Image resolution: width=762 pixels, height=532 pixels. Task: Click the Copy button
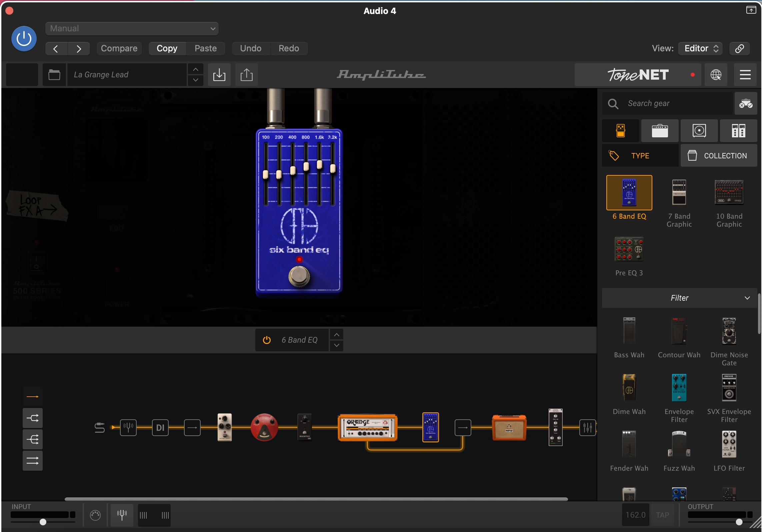[x=167, y=49]
